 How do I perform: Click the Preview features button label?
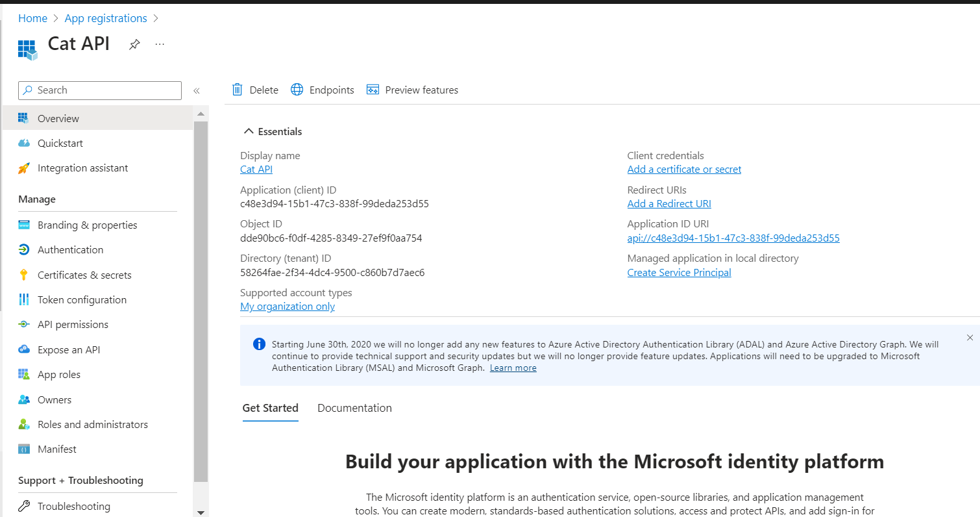pos(422,90)
